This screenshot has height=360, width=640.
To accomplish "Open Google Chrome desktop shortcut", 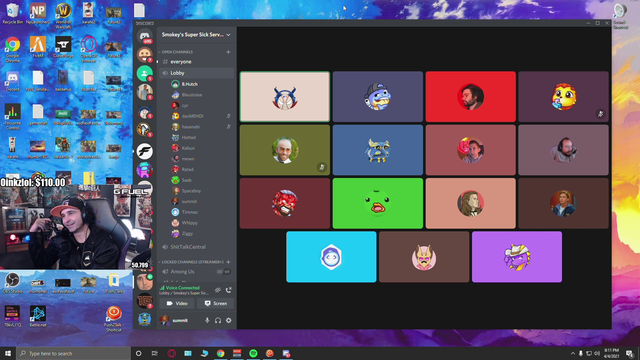I will point(13,49).
